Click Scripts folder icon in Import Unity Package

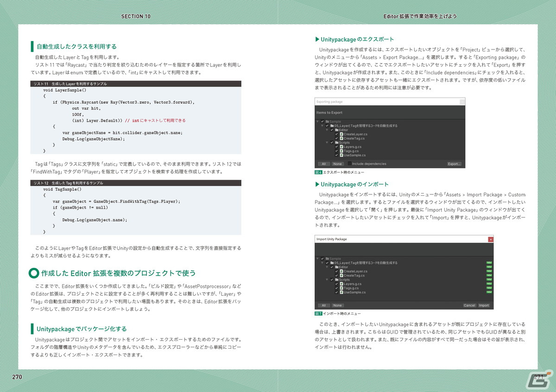(x=337, y=280)
